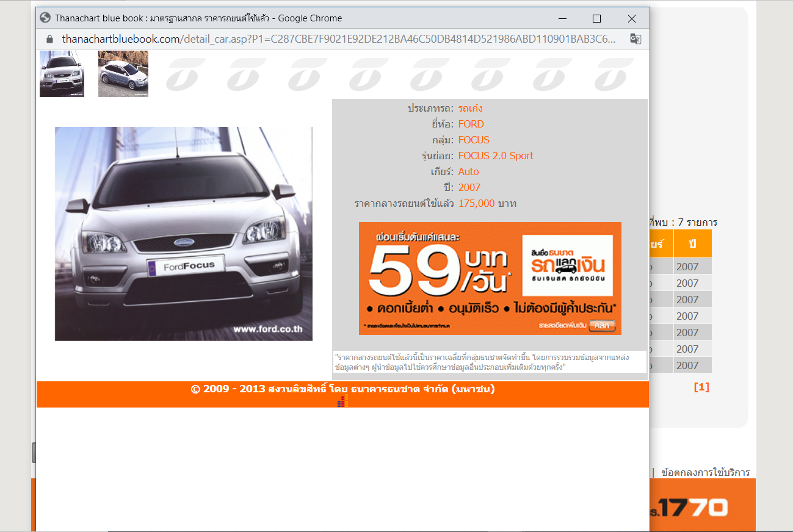Click the orange 59 baht per day ad banner

(x=490, y=278)
